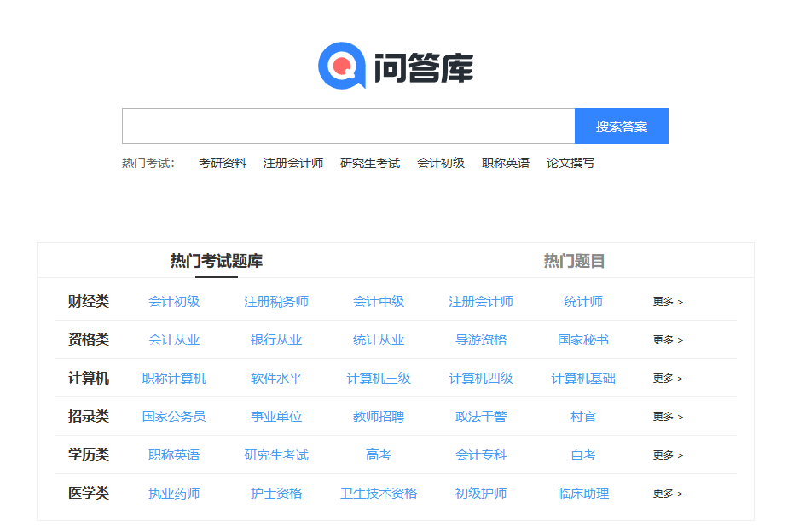Screen dimensions: 805x532
Task: Click the 问答库 logo icon
Action: 342,66
